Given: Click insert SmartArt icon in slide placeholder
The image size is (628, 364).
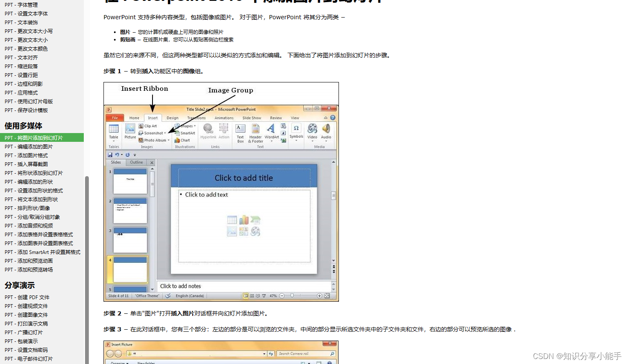Looking at the screenshot, I should [256, 220].
